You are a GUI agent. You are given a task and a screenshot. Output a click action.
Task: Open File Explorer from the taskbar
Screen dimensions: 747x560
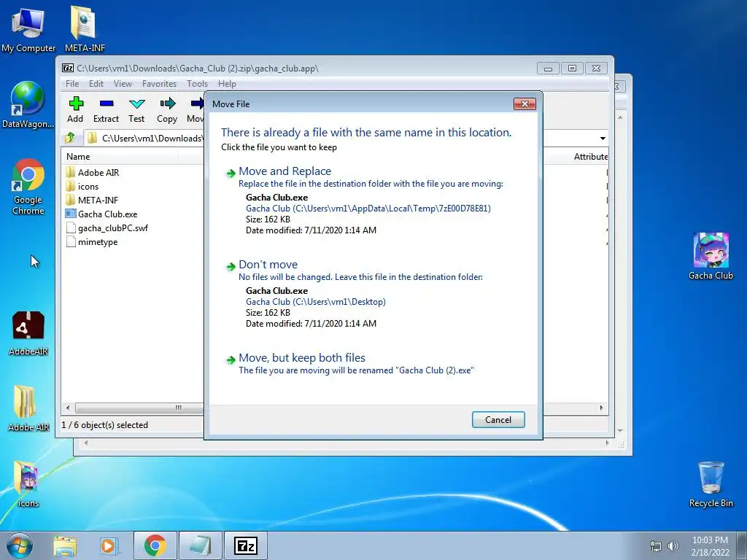point(65,545)
